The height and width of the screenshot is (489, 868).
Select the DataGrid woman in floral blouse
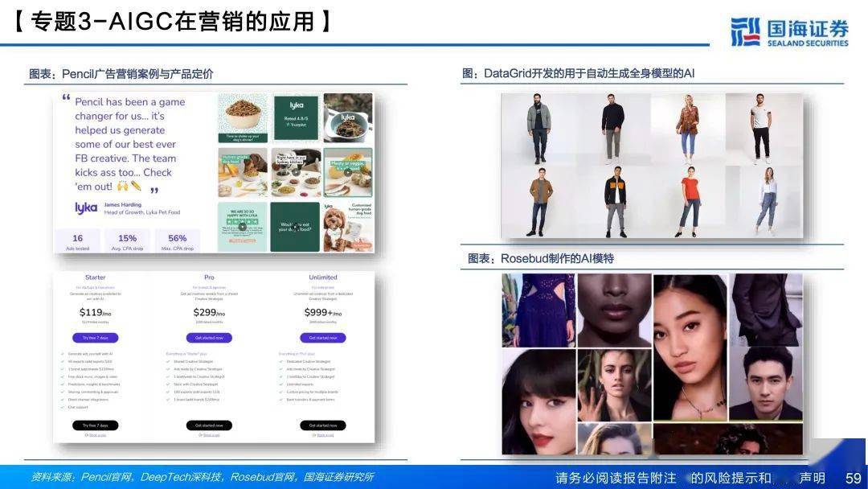click(x=687, y=129)
